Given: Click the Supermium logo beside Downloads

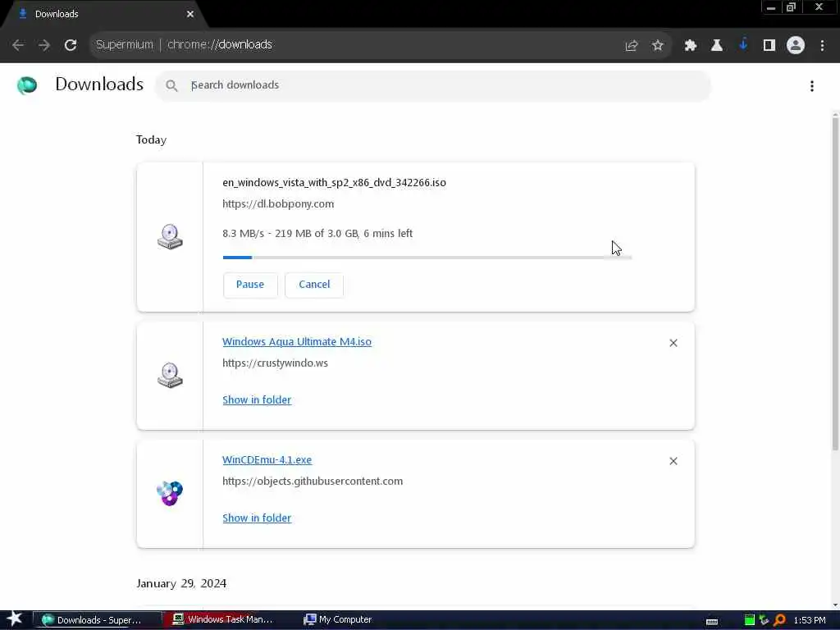Looking at the screenshot, I should click(27, 85).
